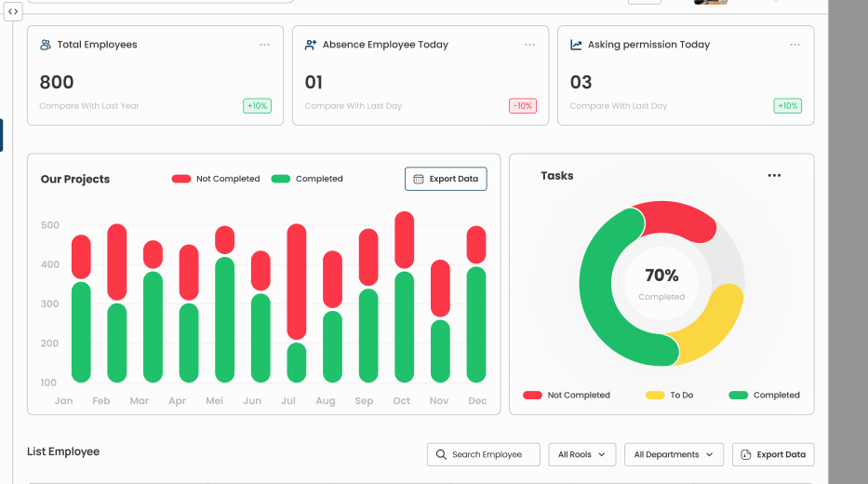Click the Search Employee field
868x484 pixels.
pyautogui.click(x=484, y=454)
